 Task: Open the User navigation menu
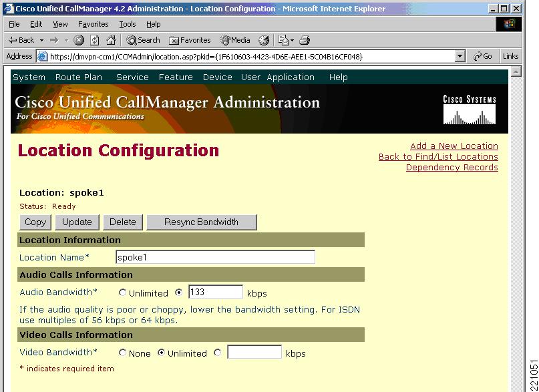click(250, 77)
